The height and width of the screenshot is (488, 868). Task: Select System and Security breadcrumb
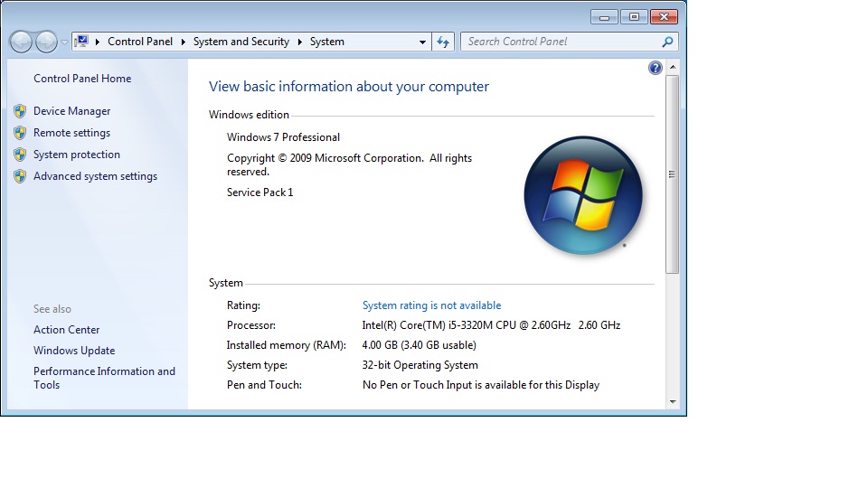[x=241, y=42]
